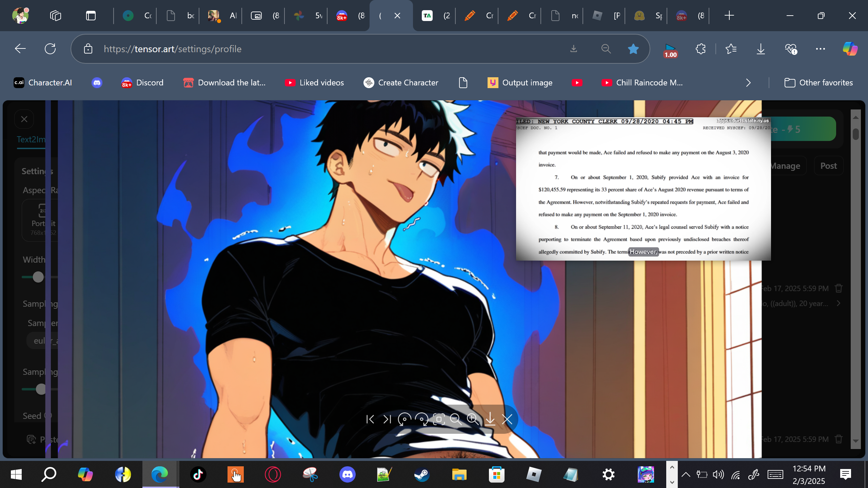This screenshot has height=488, width=868.
Task: Click the Sampling steps slider handle
Action: coord(41,389)
